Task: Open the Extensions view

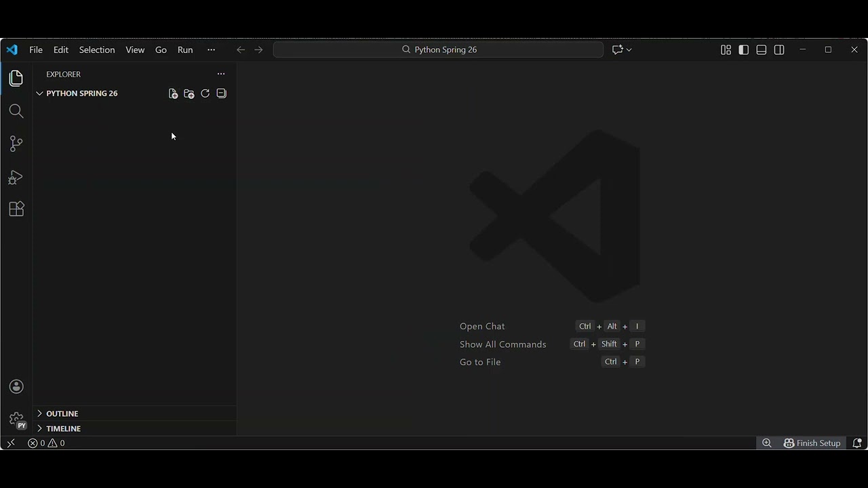Action: click(x=16, y=209)
